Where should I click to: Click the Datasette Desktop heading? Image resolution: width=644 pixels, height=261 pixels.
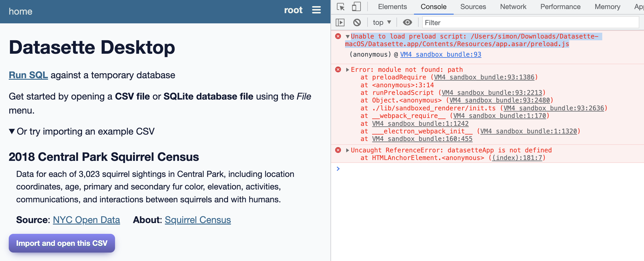click(92, 47)
